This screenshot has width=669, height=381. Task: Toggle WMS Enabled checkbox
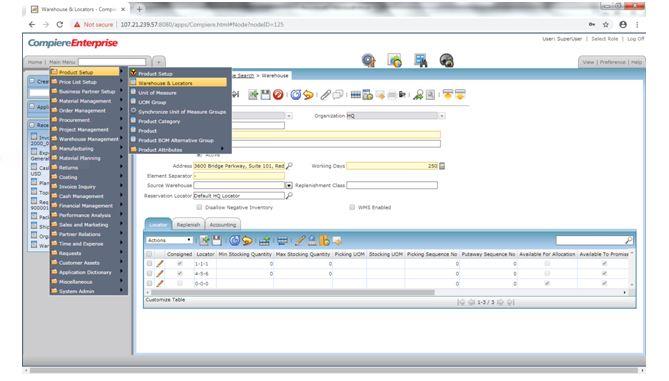pyautogui.click(x=352, y=207)
